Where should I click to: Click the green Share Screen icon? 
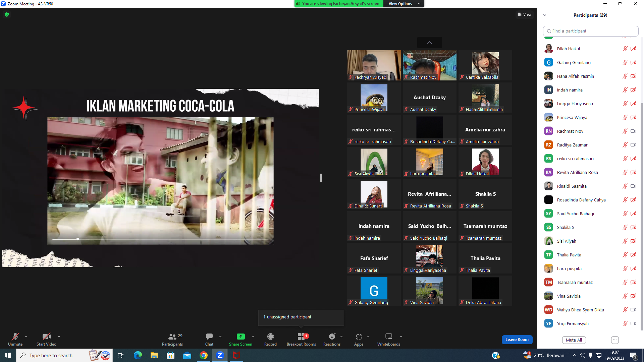coord(240,337)
